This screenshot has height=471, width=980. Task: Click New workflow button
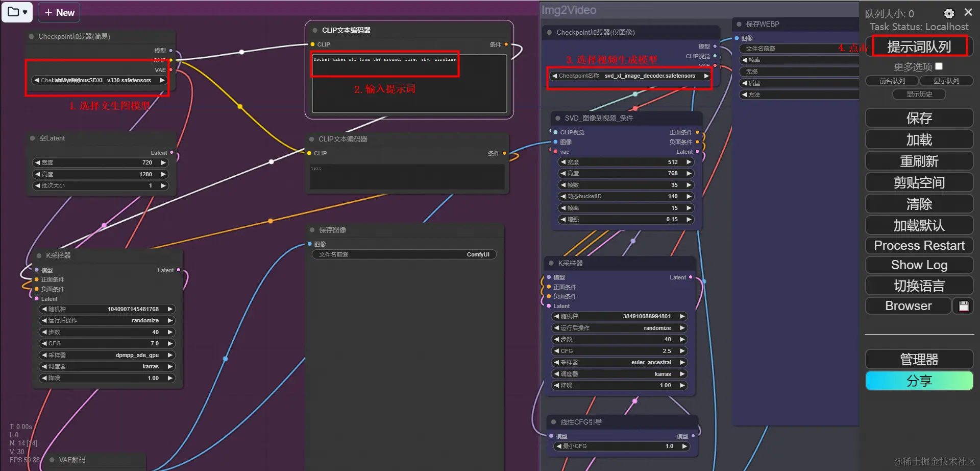pos(59,12)
